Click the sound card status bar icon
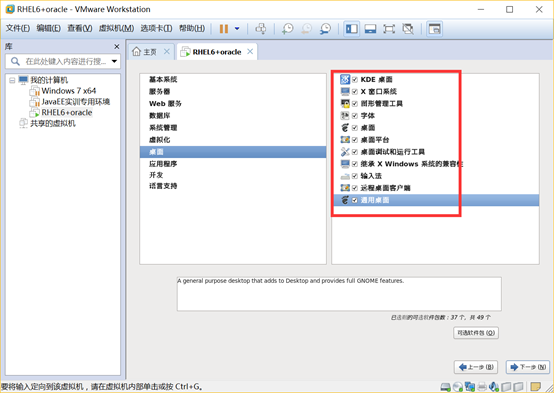 click(494, 387)
